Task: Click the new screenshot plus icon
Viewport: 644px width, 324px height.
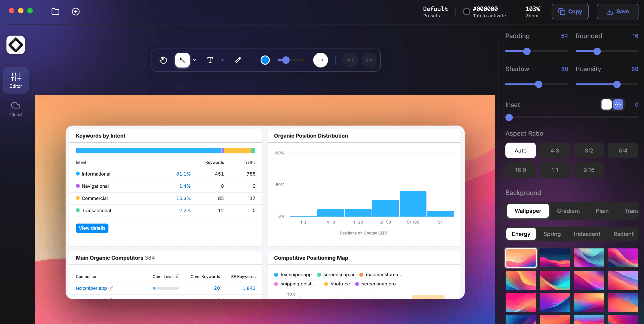Action: pos(76,12)
